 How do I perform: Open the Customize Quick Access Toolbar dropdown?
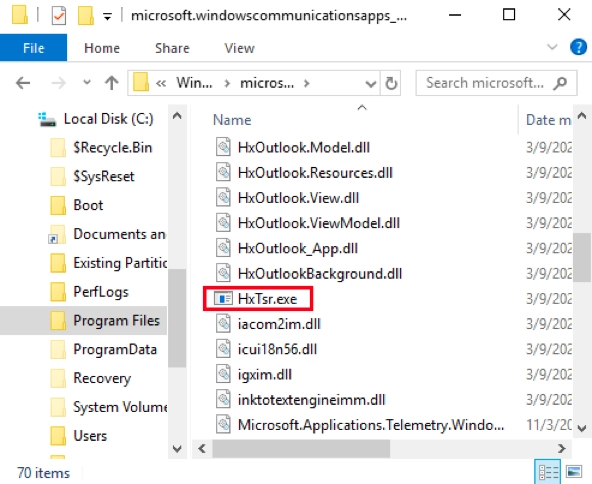[x=108, y=16]
